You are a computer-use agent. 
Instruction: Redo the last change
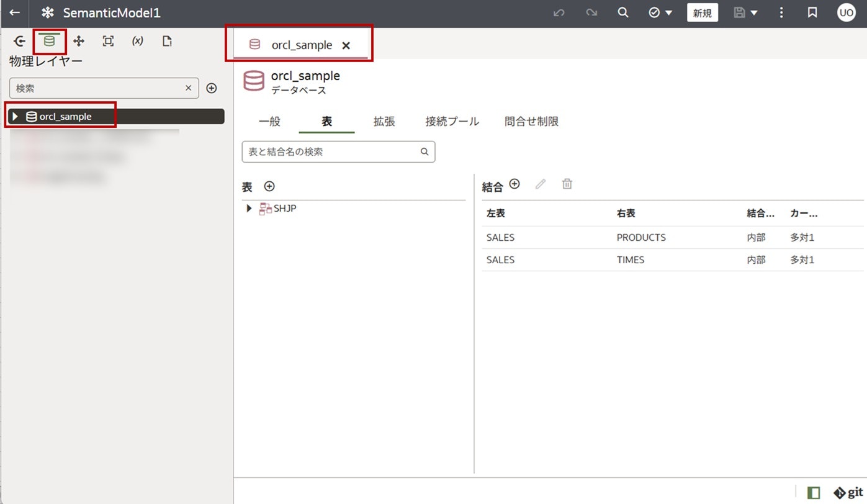[591, 12]
